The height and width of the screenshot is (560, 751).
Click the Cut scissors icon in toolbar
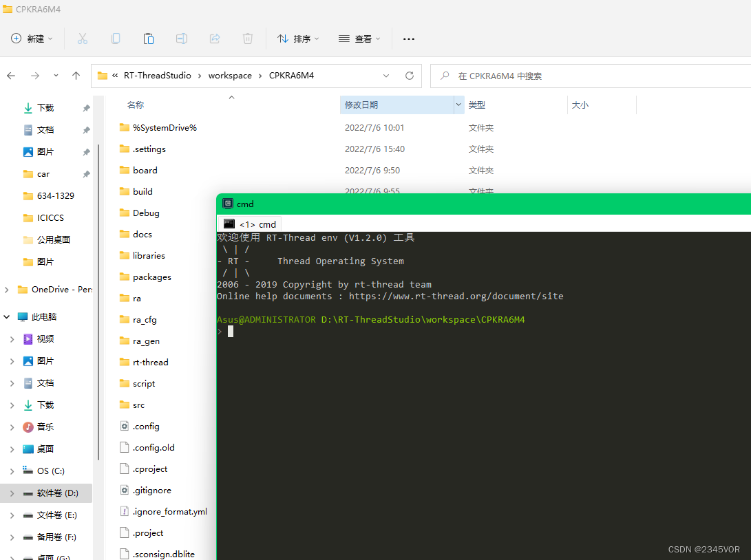pos(83,39)
